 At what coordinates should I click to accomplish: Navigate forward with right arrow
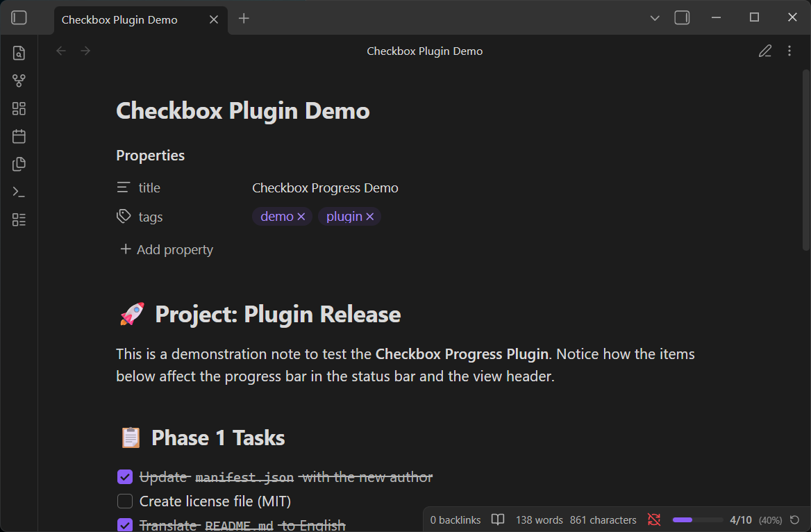85,51
